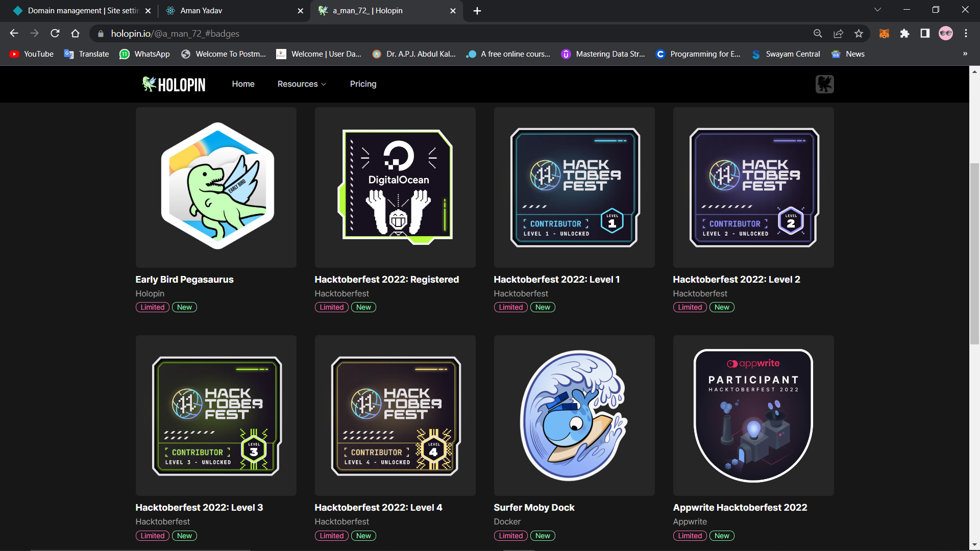Viewport: 980px width, 551px height.
Task: Click the browser forward arrow
Action: [x=34, y=34]
